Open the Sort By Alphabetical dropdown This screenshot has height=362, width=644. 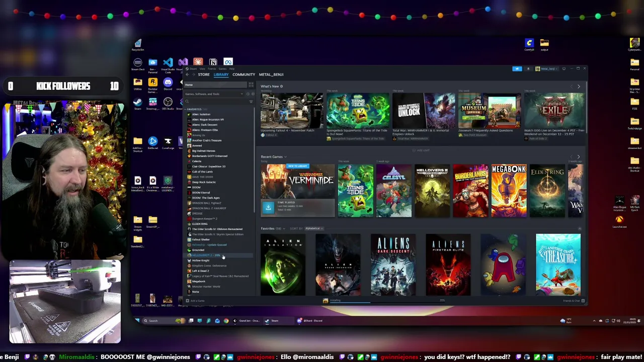[313, 229]
